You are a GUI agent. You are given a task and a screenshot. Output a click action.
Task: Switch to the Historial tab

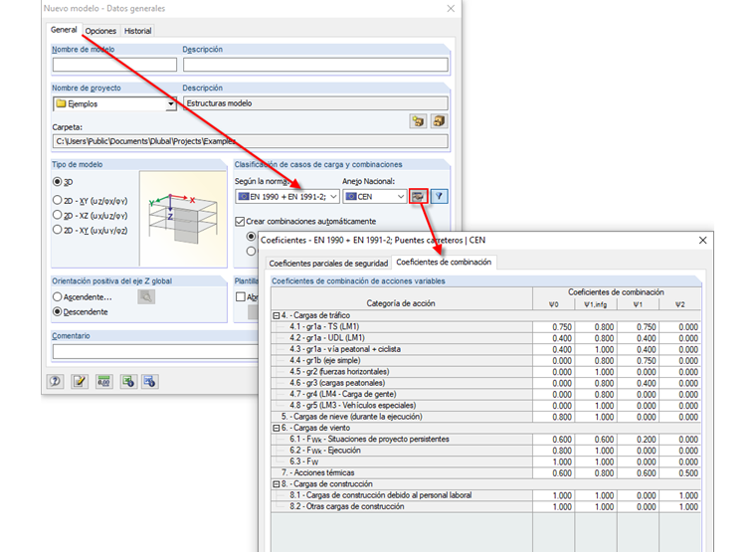[138, 31]
